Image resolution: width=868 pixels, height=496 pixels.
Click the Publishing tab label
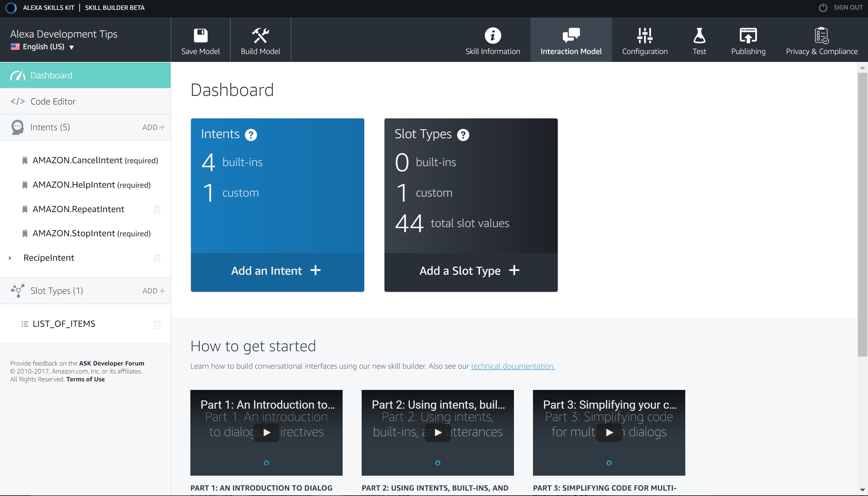(748, 51)
